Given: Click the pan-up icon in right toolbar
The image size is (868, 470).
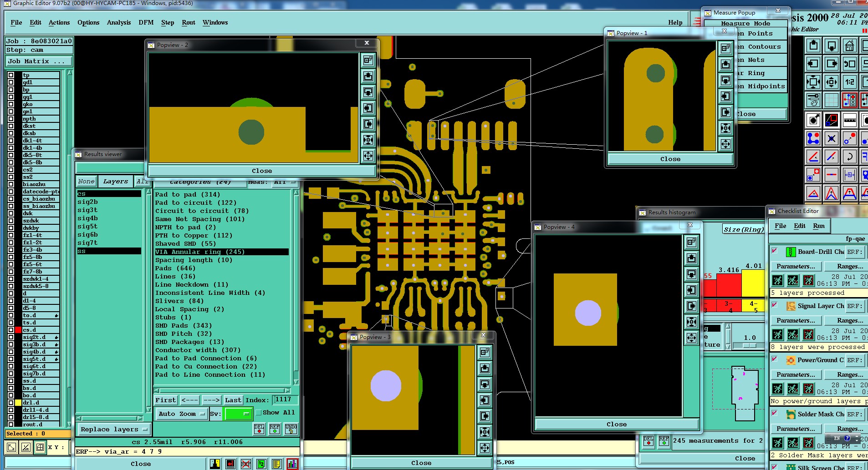Looking at the screenshot, I should tap(813, 45).
